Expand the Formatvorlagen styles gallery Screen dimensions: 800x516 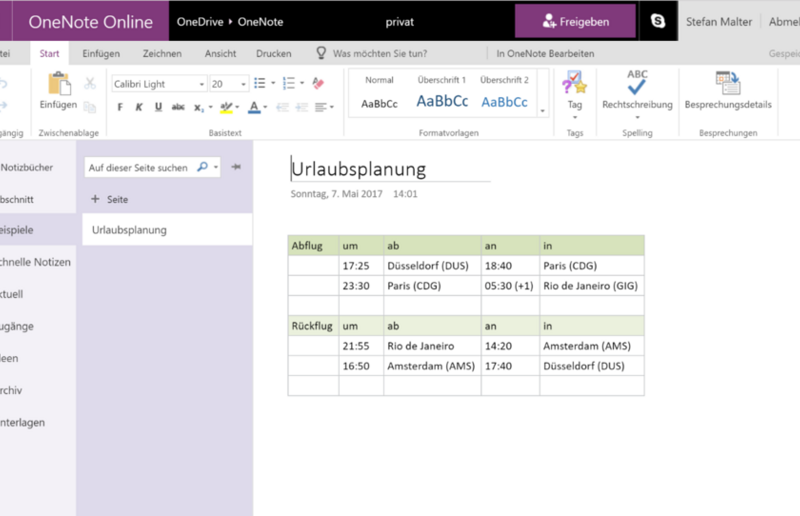click(543, 109)
